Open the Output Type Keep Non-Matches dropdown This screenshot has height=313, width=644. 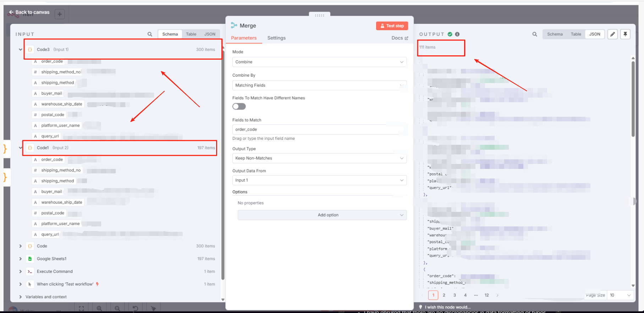pyautogui.click(x=319, y=158)
